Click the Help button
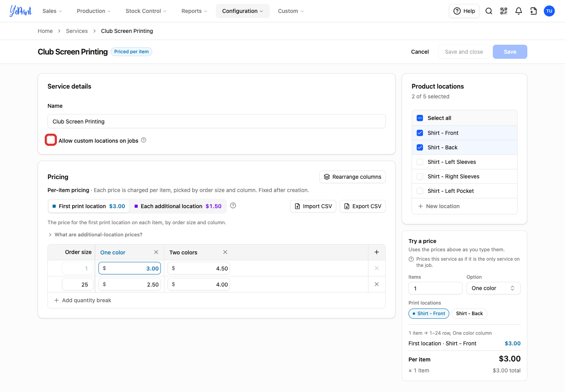The height and width of the screenshot is (392, 565). tap(464, 11)
